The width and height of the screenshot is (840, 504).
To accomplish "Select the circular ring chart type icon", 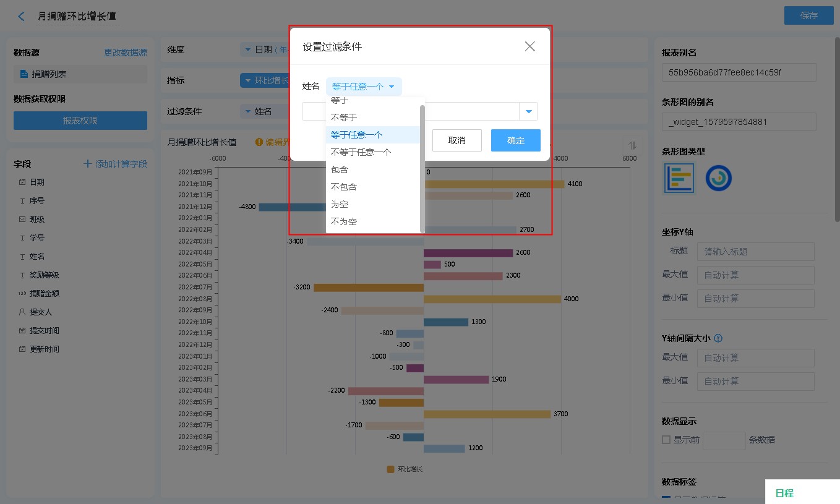I will click(x=718, y=178).
